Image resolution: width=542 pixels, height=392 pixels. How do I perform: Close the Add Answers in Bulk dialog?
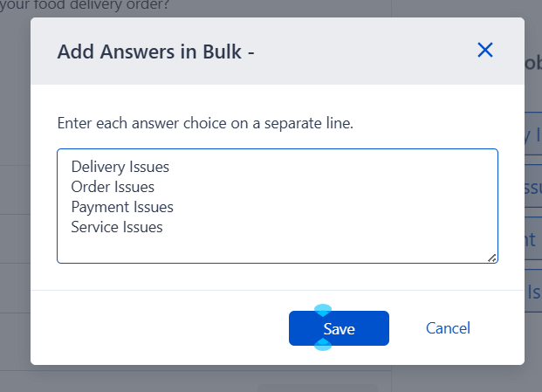pyautogui.click(x=485, y=51)
